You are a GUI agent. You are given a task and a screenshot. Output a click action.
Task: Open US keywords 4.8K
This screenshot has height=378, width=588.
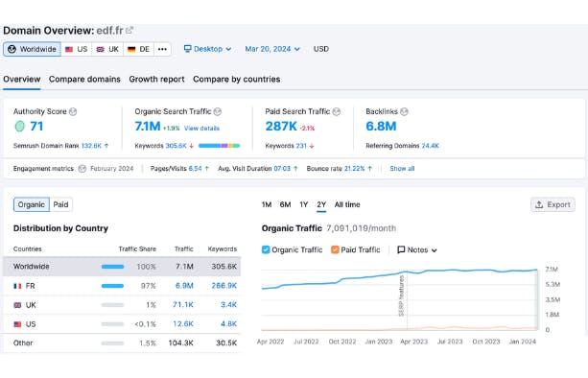(228, 324)
